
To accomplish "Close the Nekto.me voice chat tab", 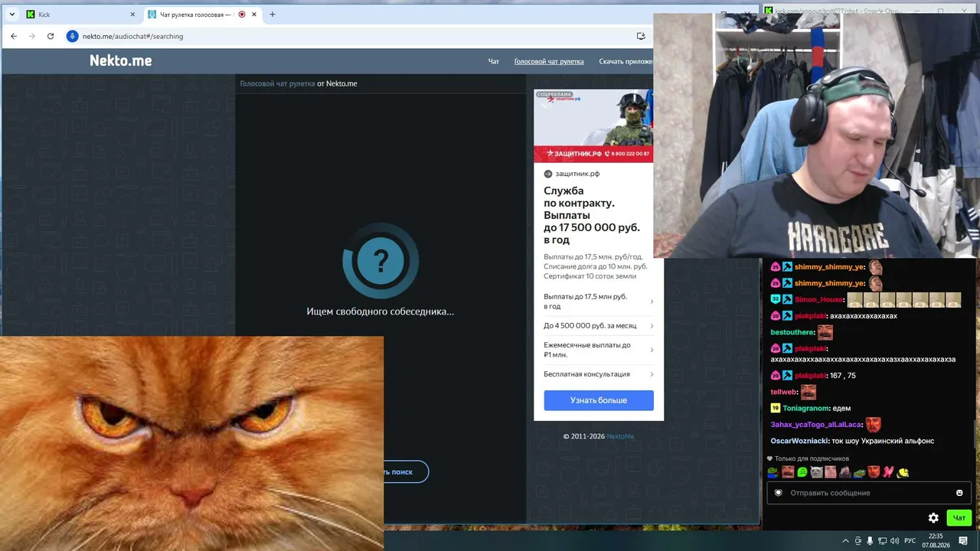I will coord(256,15).
